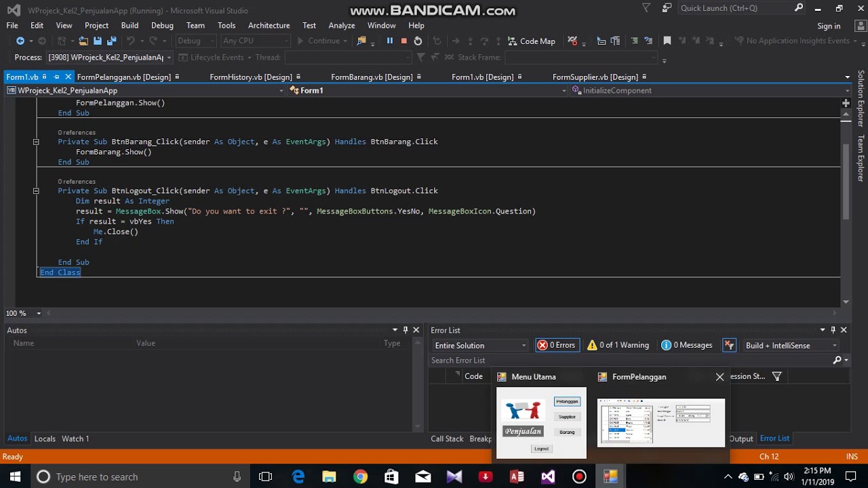Click the Save single-disk icon

[98, 41]
